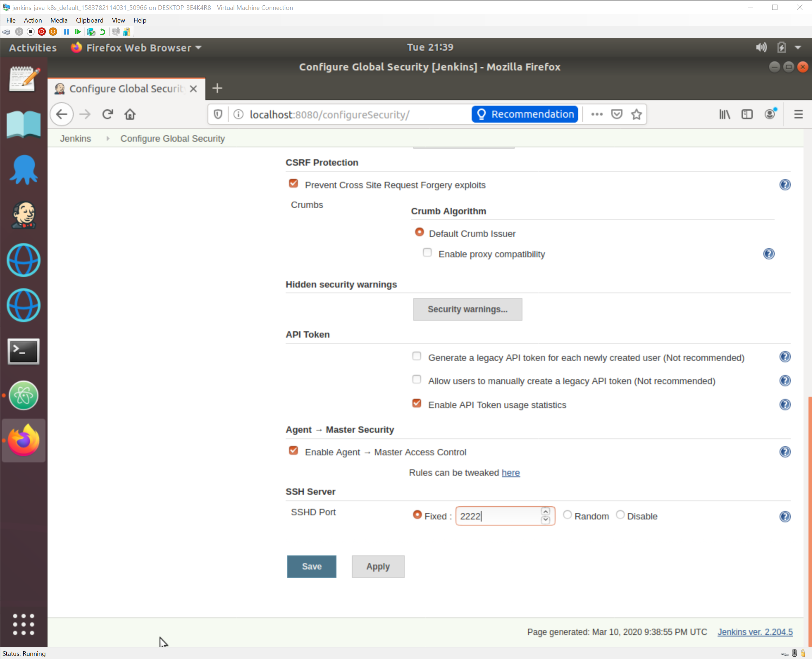Click the Firefox reload page icon
812x659 pixels.
pyautogui.click(x=108, y=114)
